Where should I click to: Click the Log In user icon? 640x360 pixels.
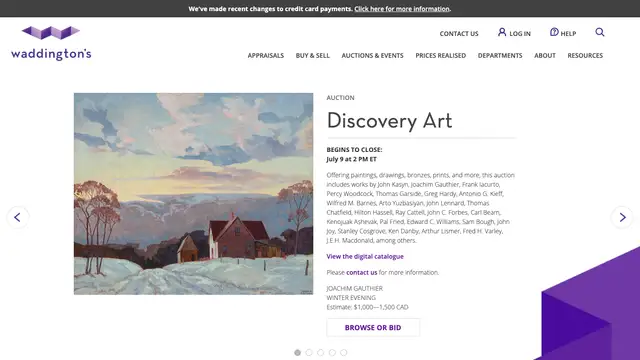click(502, 32)
